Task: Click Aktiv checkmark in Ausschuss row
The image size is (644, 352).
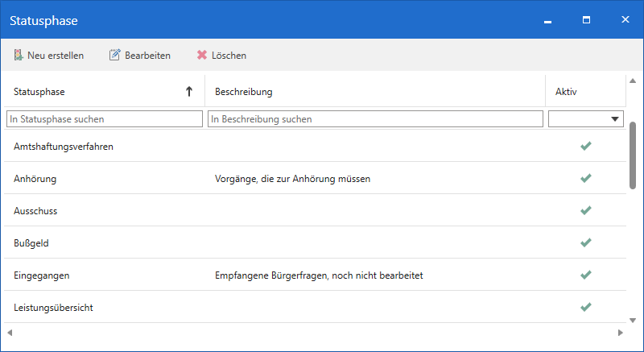Action: [x=586, y=210]
